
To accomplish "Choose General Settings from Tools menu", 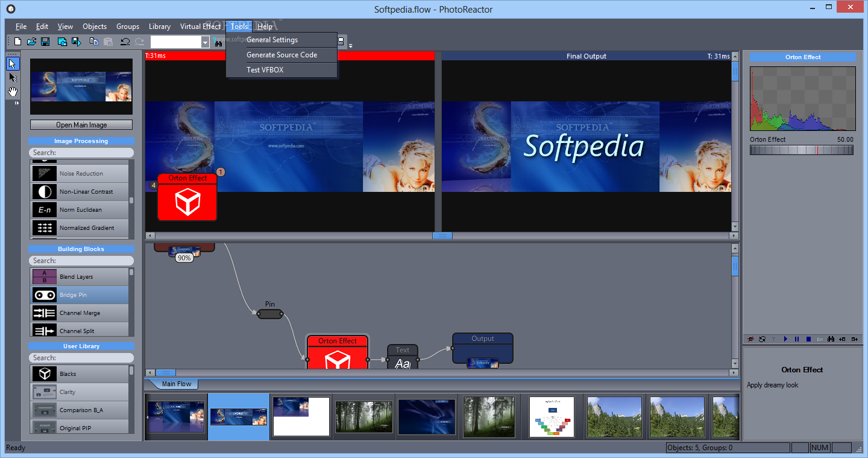I will pyautogui.click(x=281, y=40).
